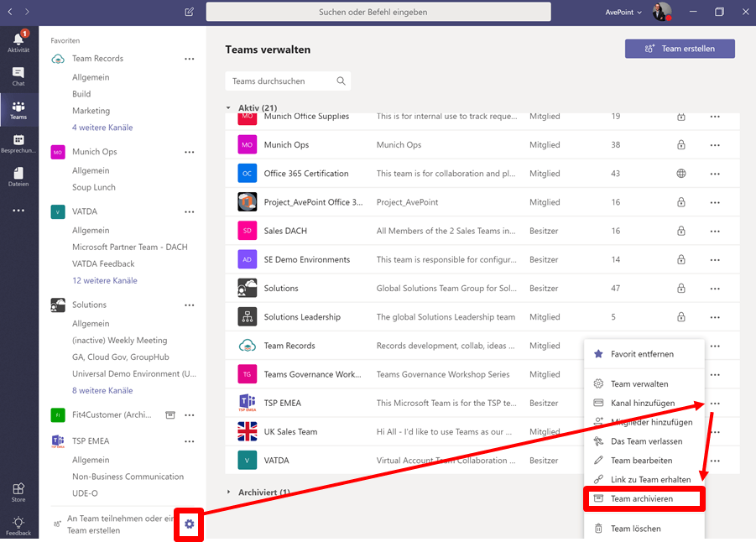Click the Suchen oder Befehl eingeben box
Screen dimensions: 756x542
point(378,12)
